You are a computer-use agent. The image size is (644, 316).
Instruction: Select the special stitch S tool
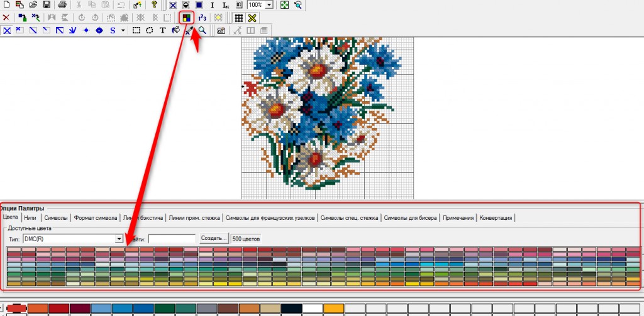coord(113,30)
